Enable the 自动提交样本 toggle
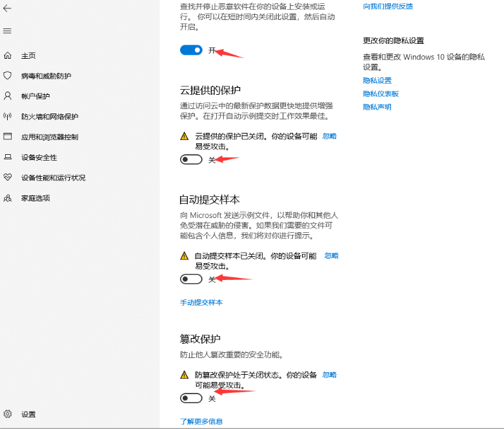 [191, 279]
